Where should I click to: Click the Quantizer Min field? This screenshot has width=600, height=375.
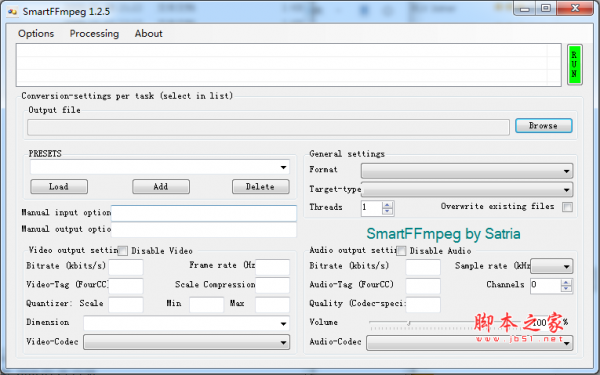point(206,305)
